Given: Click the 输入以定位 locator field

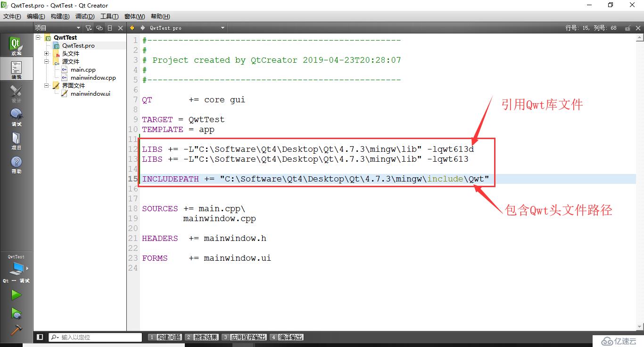Looking at the screenshot, I should tap(95, 337).
